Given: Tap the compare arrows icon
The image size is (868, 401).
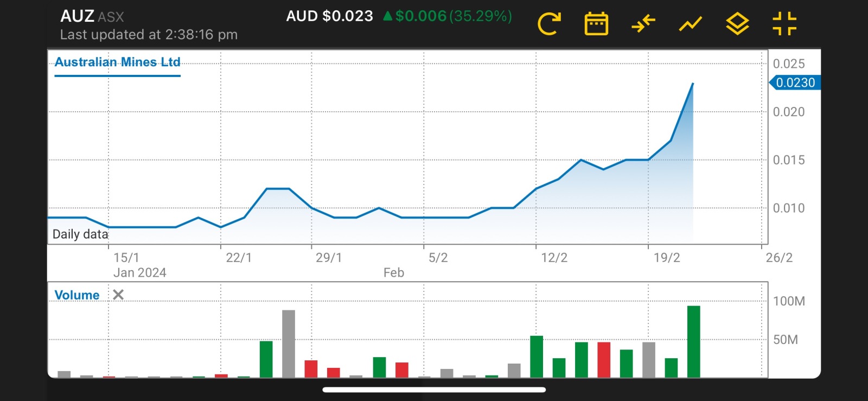Looking at the screenshot, I should pyautogui.click(x=643, y=24).
